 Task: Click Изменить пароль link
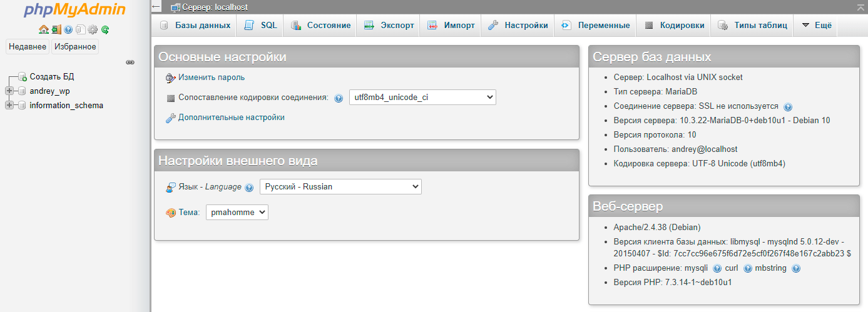point(212,78)
